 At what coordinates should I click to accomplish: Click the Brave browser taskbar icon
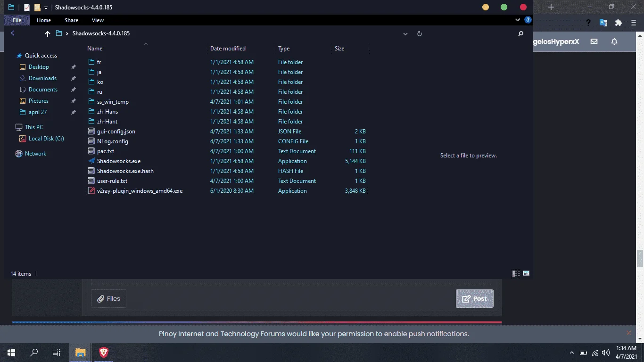[103, 353]
